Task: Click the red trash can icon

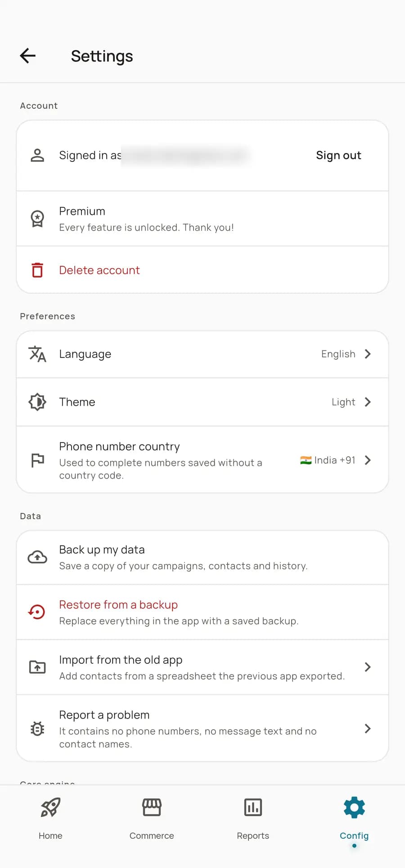Action: [37, 270]
